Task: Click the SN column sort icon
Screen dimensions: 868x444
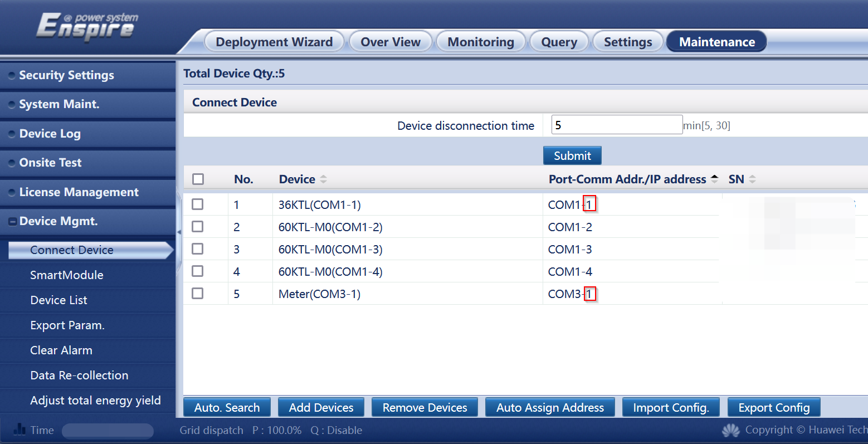Action: point(752,179)
